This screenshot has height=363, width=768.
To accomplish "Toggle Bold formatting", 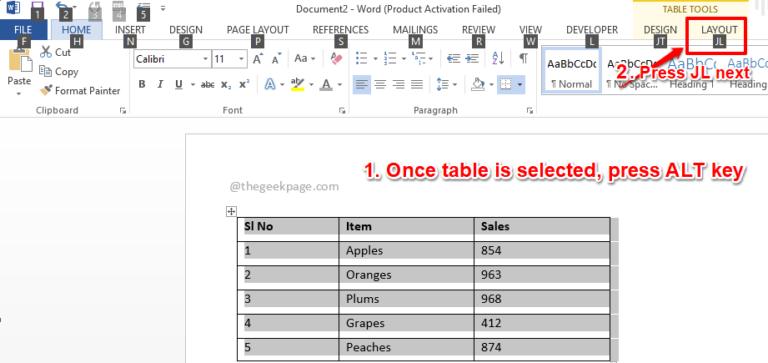I will click(x=142, y=84).
